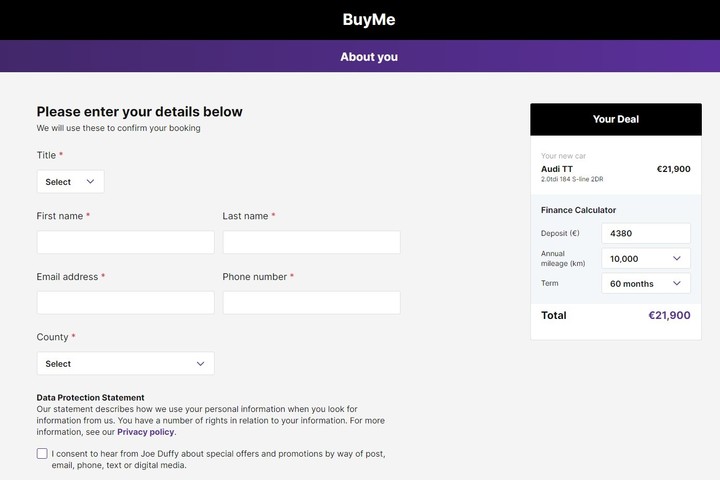Viewport: 720px width, 480px height.
Task: Click the County dropdown chevron arrow
Action: tap(201, 364)
